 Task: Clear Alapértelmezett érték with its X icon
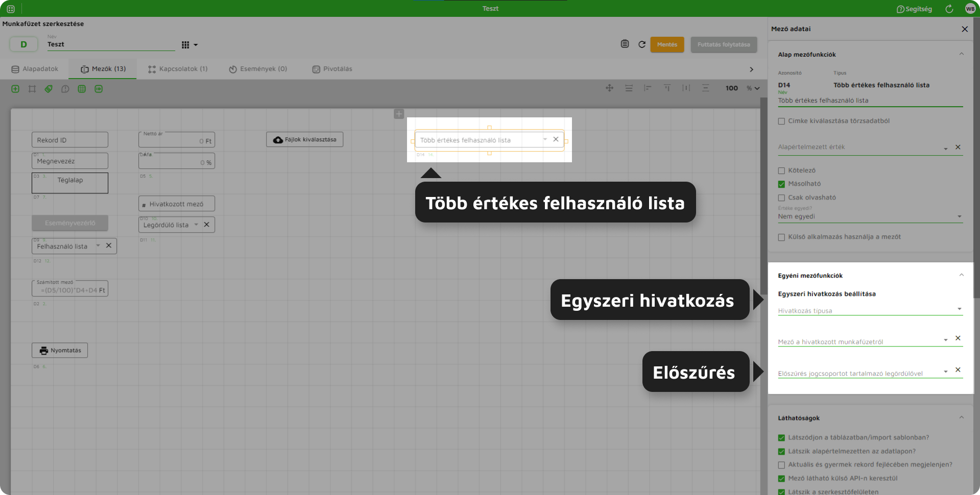pyautogui.click(x=958, y=147)
